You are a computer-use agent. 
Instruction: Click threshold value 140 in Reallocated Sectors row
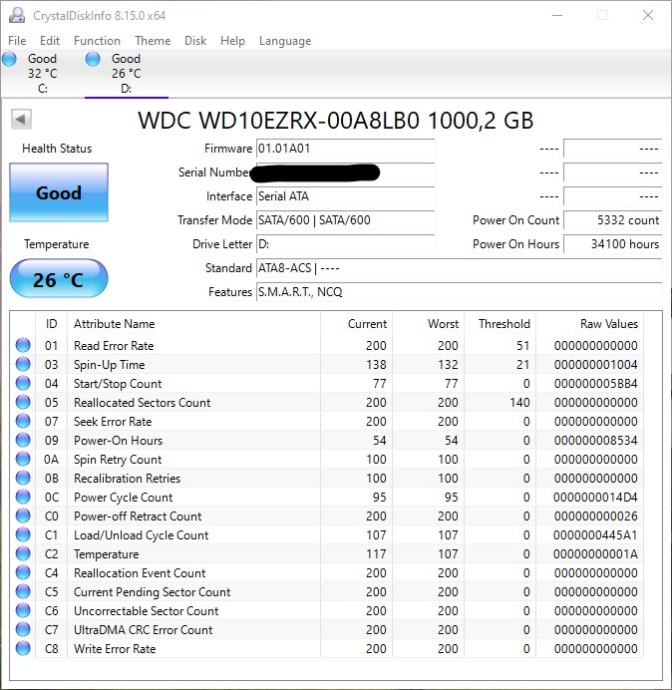pyautogui.click(x=520, y=403)
